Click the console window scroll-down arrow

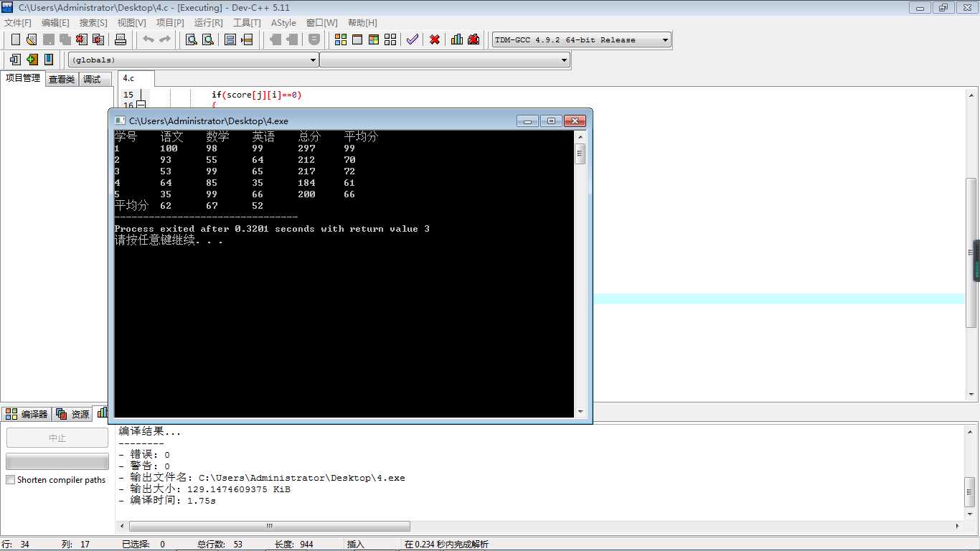pyautogui.click(x=580, y=412)
